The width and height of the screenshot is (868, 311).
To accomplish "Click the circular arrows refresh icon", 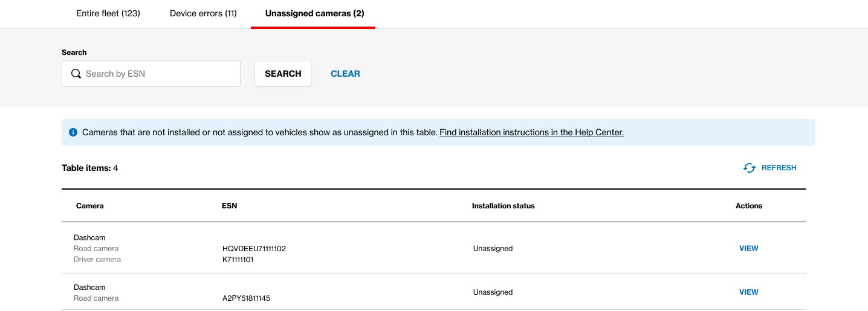I will click(x=750, y=168).
